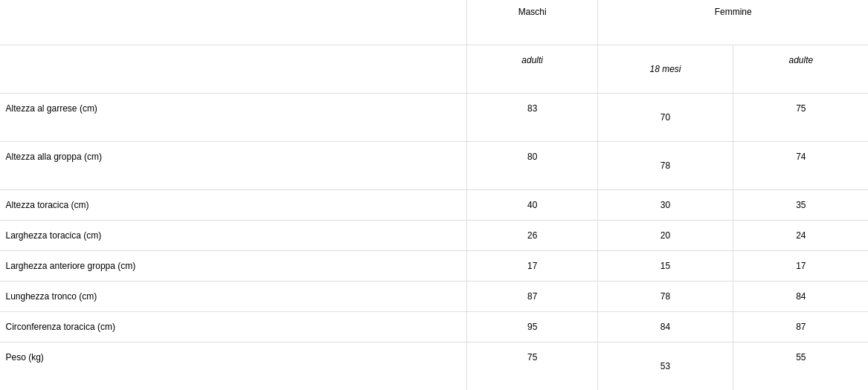Click the Maschi column header
868x390 pixels.
pos(532,12)
